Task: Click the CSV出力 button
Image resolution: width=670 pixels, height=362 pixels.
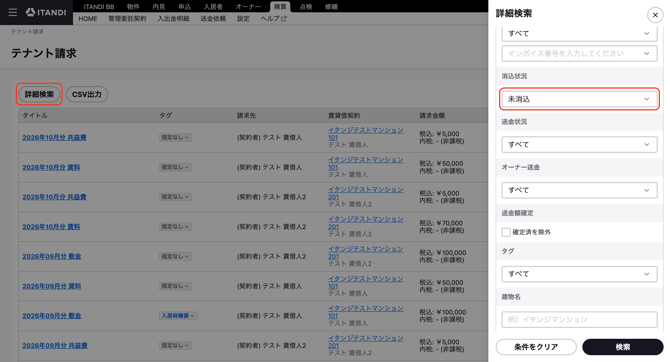Action: (87, 94)
